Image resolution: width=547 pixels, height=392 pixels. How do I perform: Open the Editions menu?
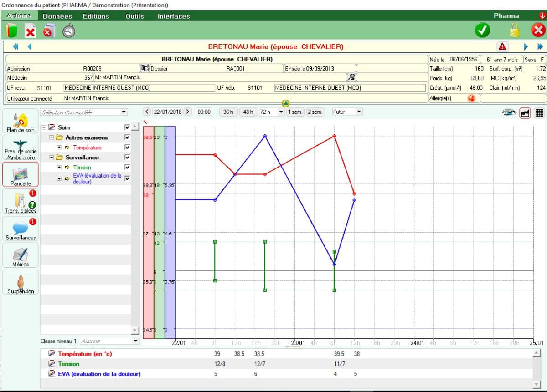pyautogui.click(x=96, y=16)
